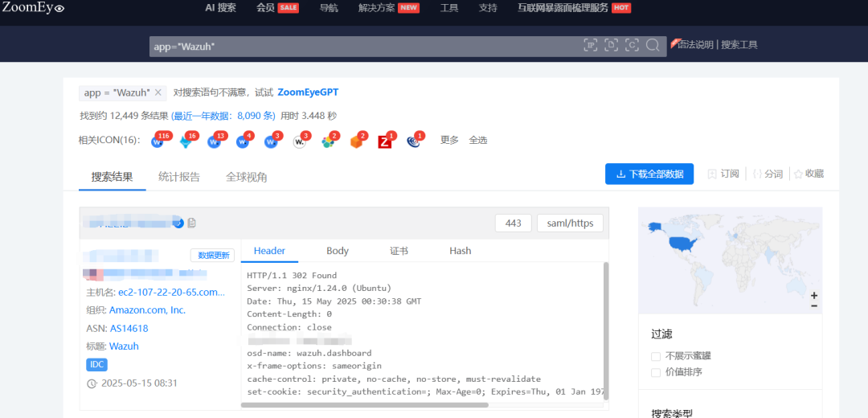
Task: Select the colorful pinwheel icon with count 2
Action: 328,141
